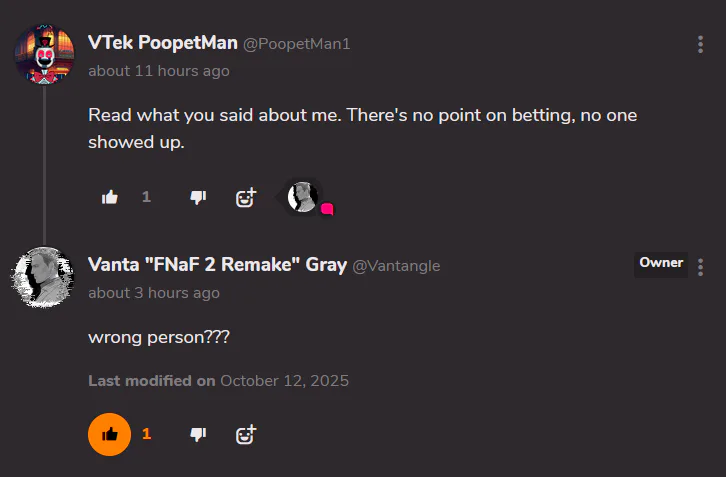Like VTek PoopetMan's comment
The height and width of the screenshot is (477, 726).
110,197
